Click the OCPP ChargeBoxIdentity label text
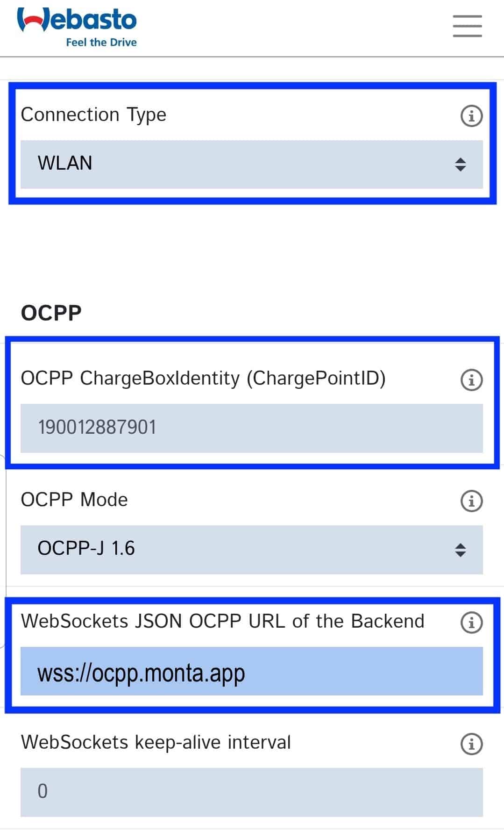Viewport: 504px width, 831px height. 203,379
